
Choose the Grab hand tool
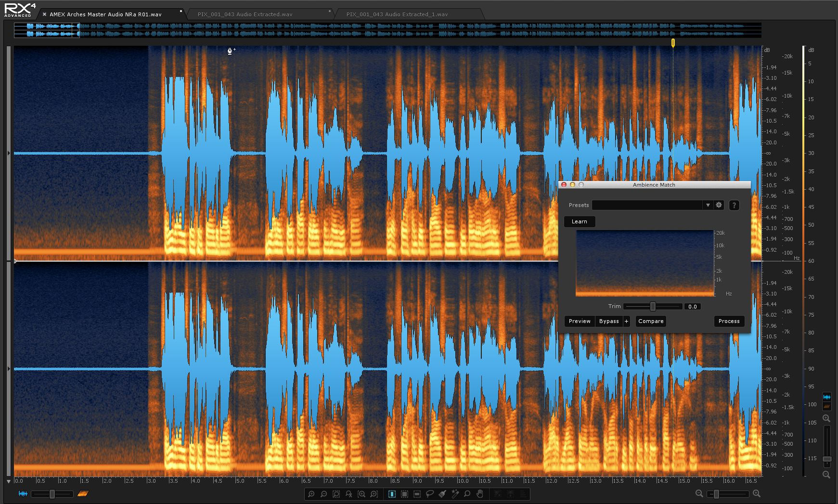[x=480, y=494]
